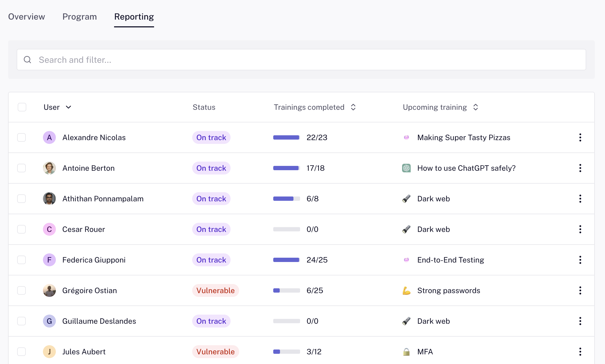605x364 pixels.
Task: Click icon beside Making Super Tasty Pizzas
Action: coord(406,137)
